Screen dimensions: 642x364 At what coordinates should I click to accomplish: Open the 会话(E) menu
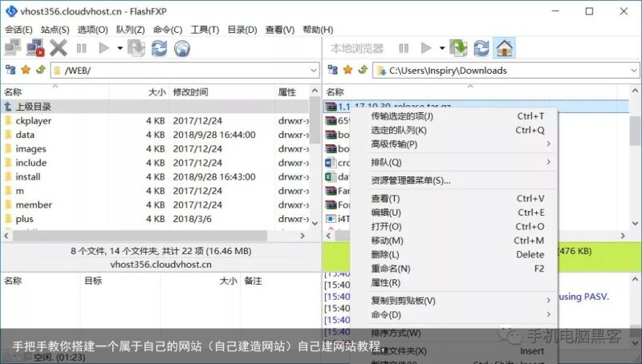[x=18, y=30]
